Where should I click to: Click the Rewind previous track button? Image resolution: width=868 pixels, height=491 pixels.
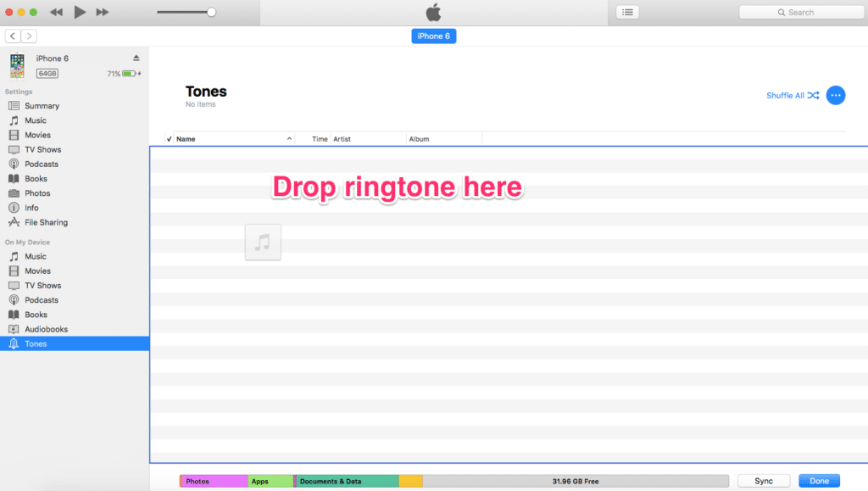click(x=56, y=12)
